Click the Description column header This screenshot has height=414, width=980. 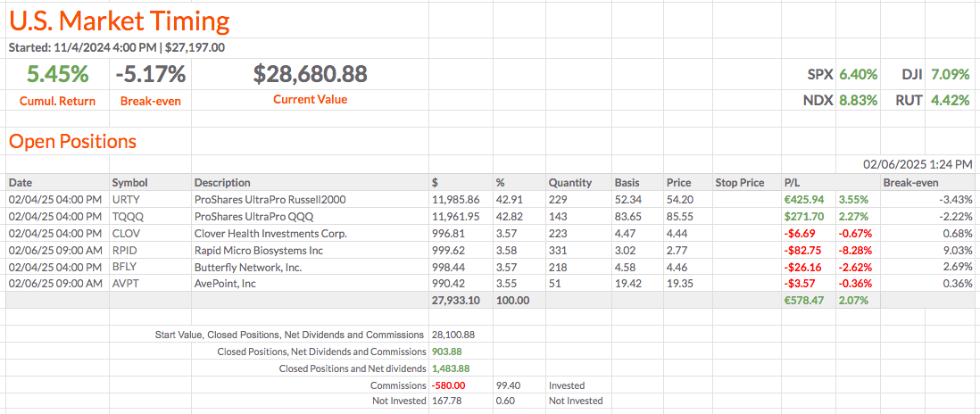coord(222,183)
